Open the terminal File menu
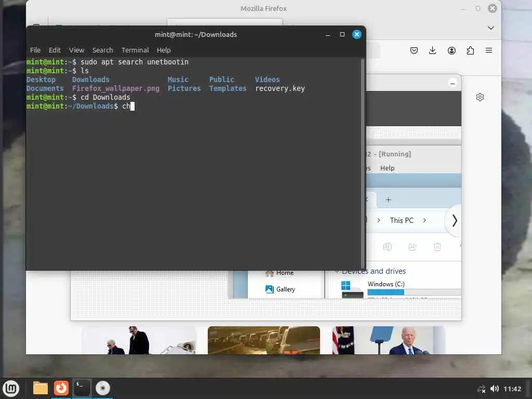The image size is (532, 399). 35,50
